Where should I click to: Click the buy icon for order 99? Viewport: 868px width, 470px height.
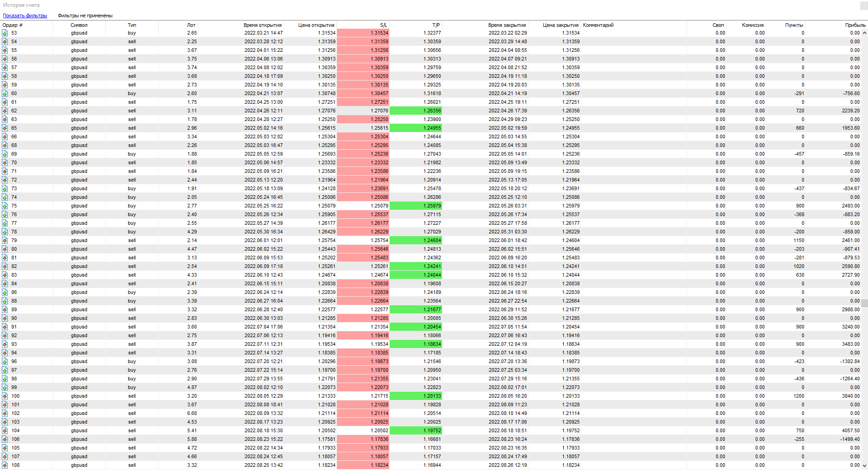[5, 387]
